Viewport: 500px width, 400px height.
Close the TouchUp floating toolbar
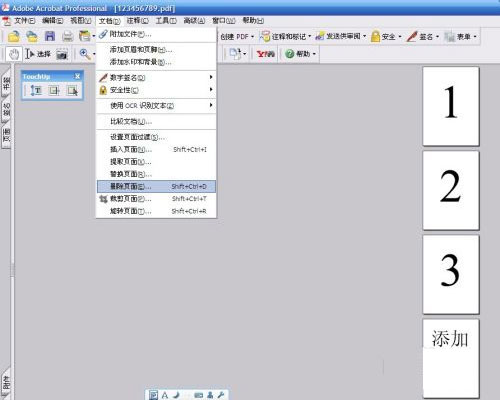[78, 76]
